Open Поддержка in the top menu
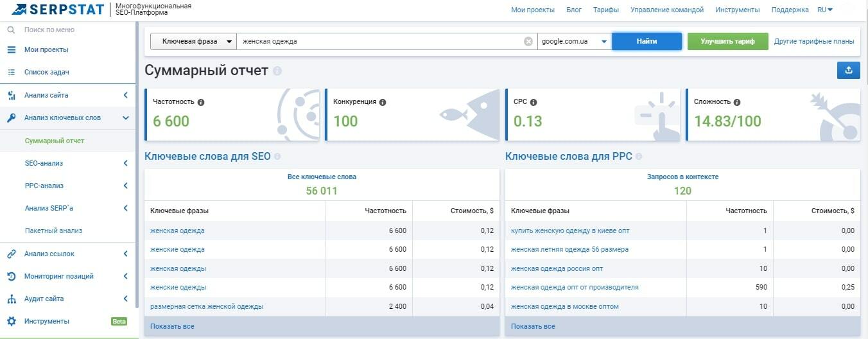 click(x=790, y=10)
